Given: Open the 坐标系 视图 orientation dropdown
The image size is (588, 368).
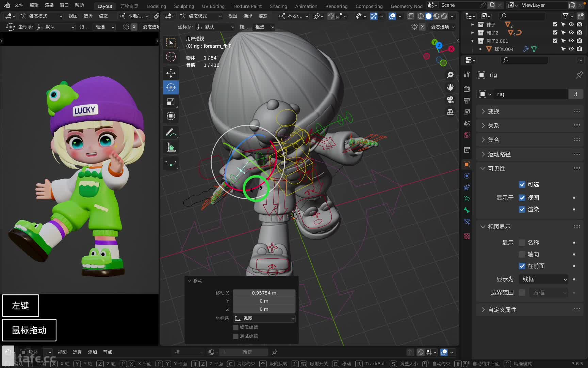Looking at the screenshot, I should [264, 318].
